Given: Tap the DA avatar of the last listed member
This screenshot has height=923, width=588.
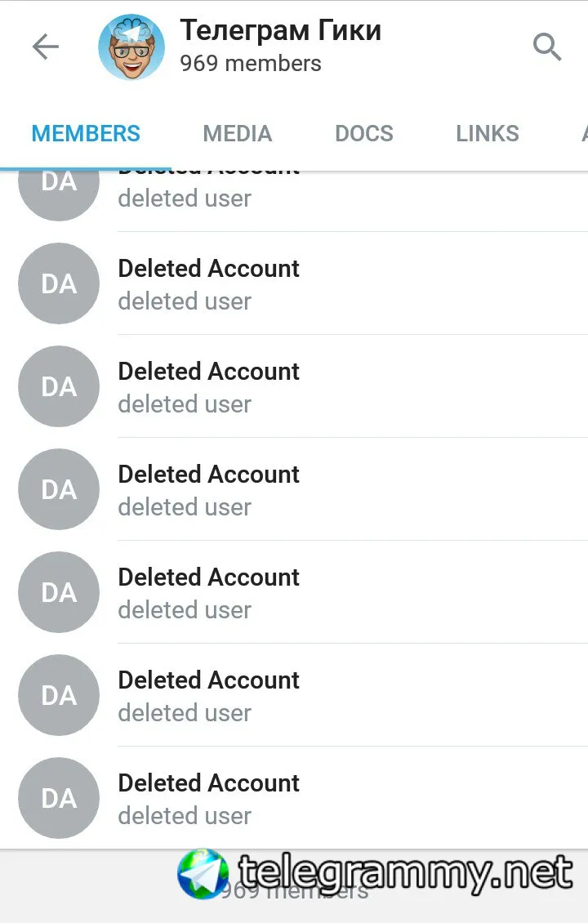Looking at the screenshot, I should coord(59,798).
